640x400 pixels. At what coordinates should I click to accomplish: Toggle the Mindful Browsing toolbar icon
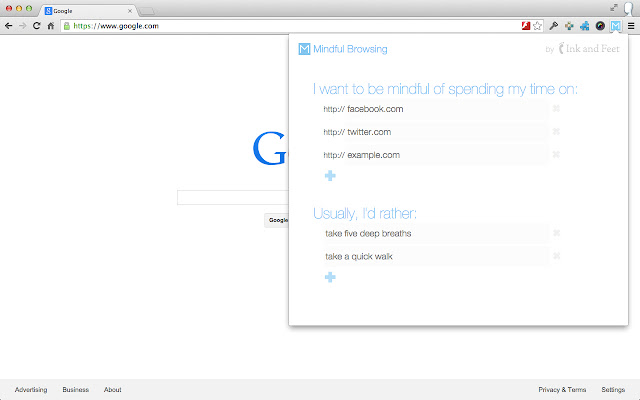tap(616, 26)
